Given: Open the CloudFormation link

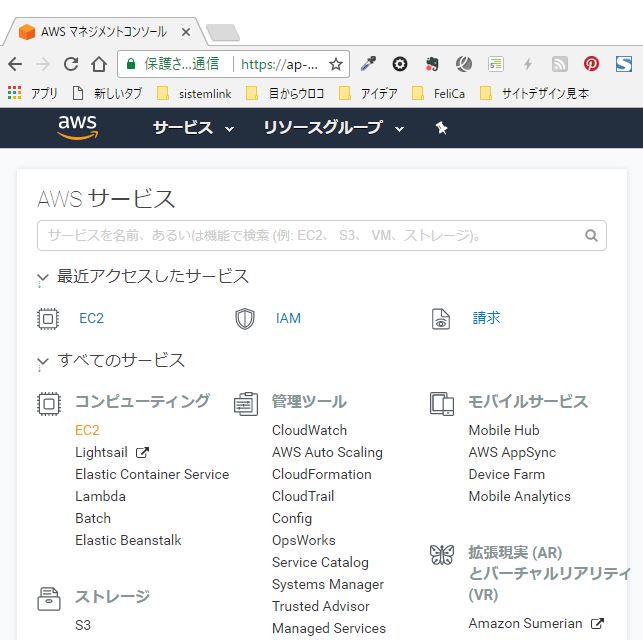Looking at the screenshot, I should [x=322, y=474].
